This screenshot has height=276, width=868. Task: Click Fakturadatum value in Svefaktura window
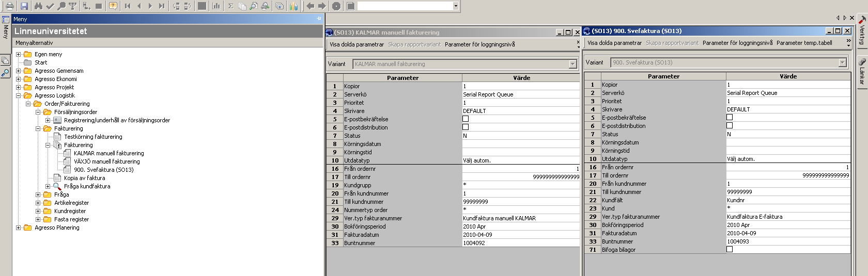click(788, 233)
